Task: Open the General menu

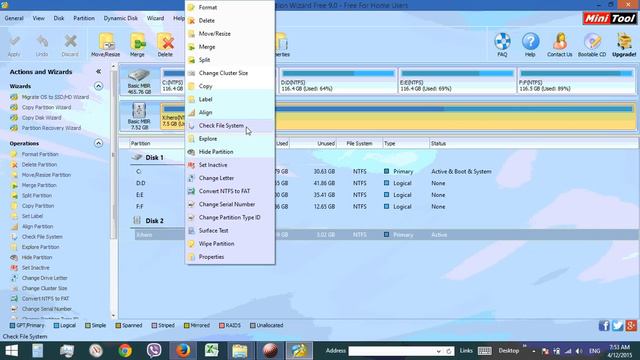Action: coord(14,18)
